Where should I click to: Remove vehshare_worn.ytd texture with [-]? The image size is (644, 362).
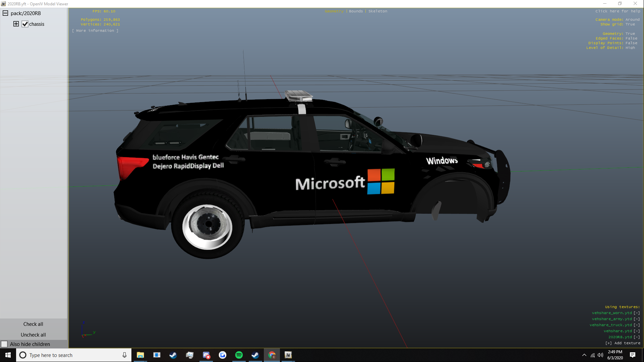point(637,313)
